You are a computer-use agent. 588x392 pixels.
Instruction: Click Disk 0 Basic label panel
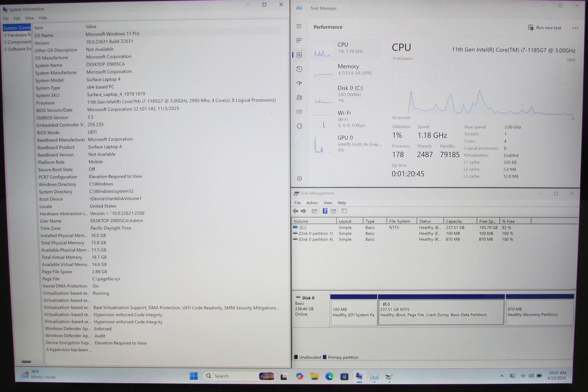[x=311, y=309]
